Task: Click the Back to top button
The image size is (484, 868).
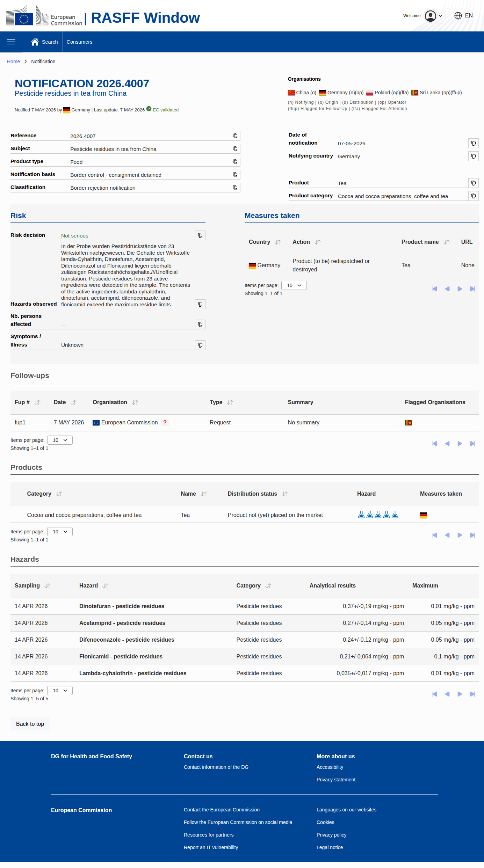Action: pyautogui.click(x=30, y=724)
